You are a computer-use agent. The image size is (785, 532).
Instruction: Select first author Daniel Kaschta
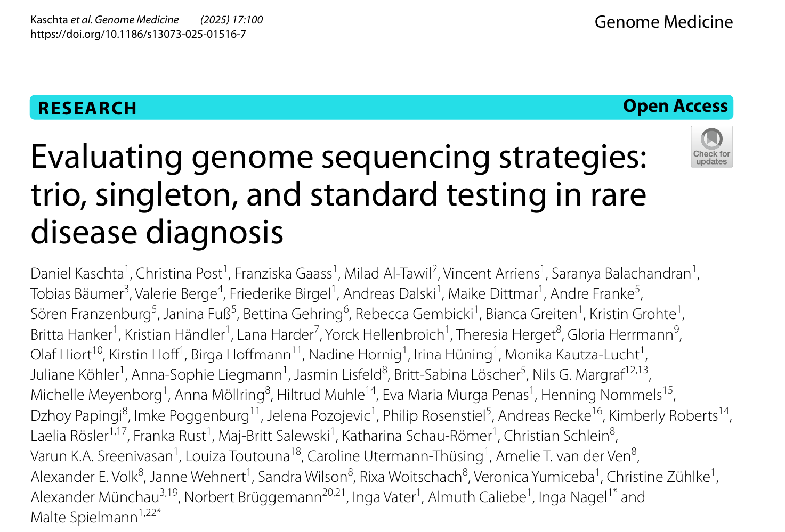tap(77, 274)
